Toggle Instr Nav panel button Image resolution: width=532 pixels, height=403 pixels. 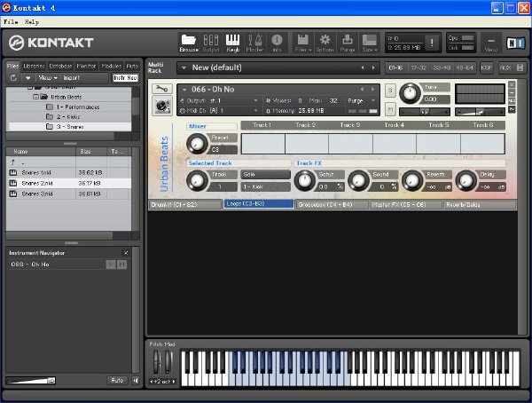[125, 78]
